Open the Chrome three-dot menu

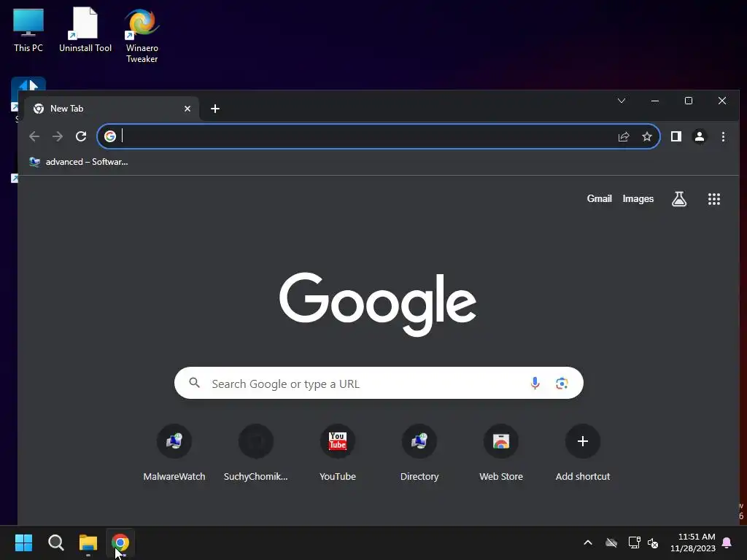723,136
